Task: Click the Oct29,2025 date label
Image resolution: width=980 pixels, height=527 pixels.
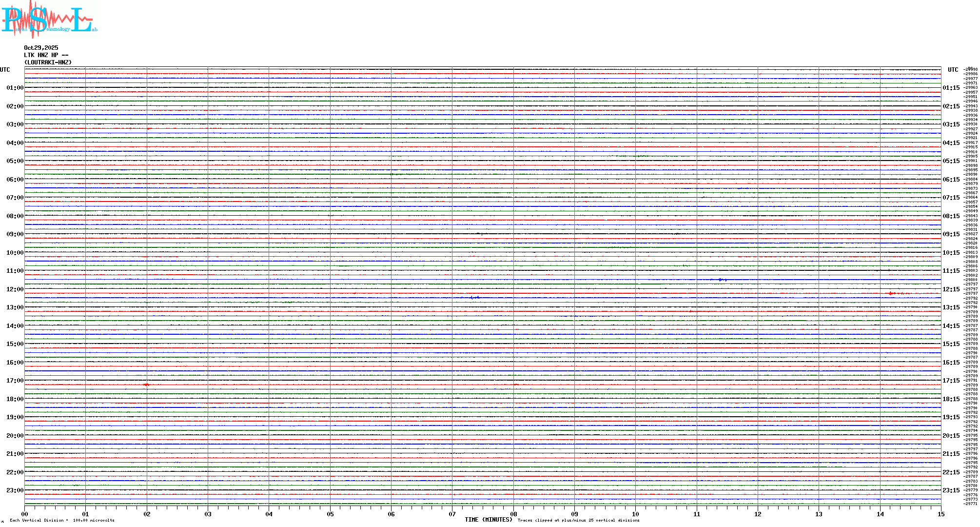Action: [41, 48]
